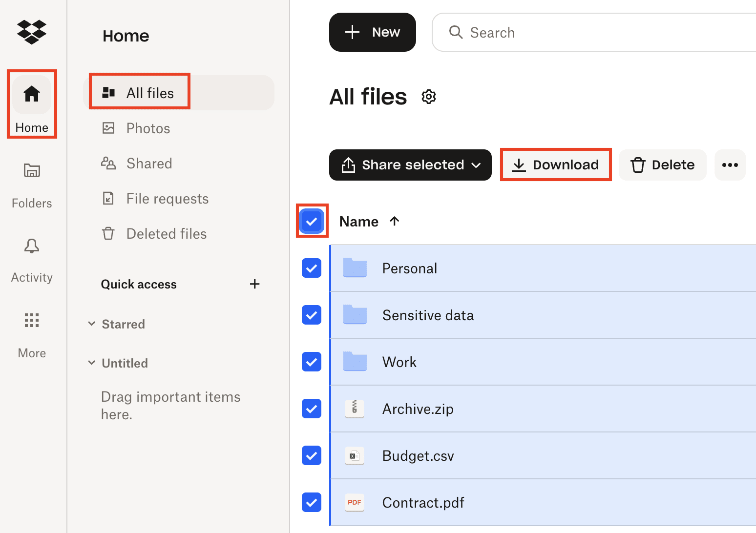
Task: Collapse the Untitled quick access section
Action: coord(92,363)
